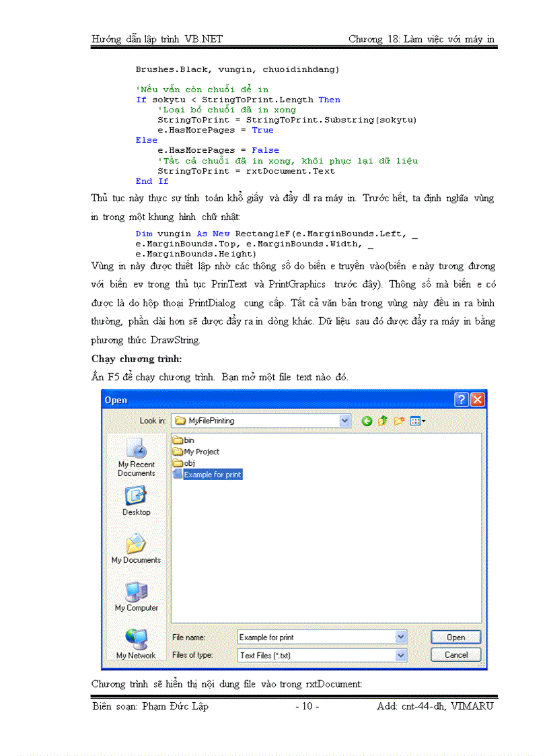Open the File name dropdown arrow
Viewport: 549px width, 756px height.
399,637
